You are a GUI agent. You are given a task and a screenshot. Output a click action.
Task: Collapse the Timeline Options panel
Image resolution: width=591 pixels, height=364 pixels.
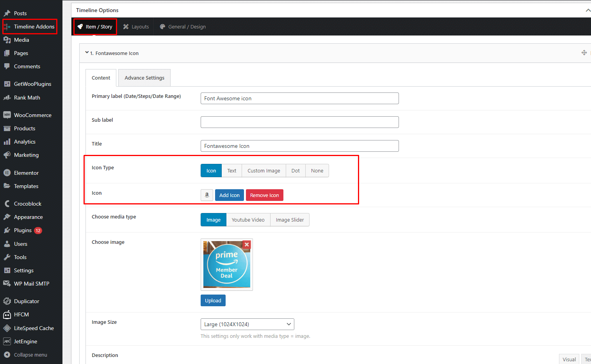(x=587, y=10)
